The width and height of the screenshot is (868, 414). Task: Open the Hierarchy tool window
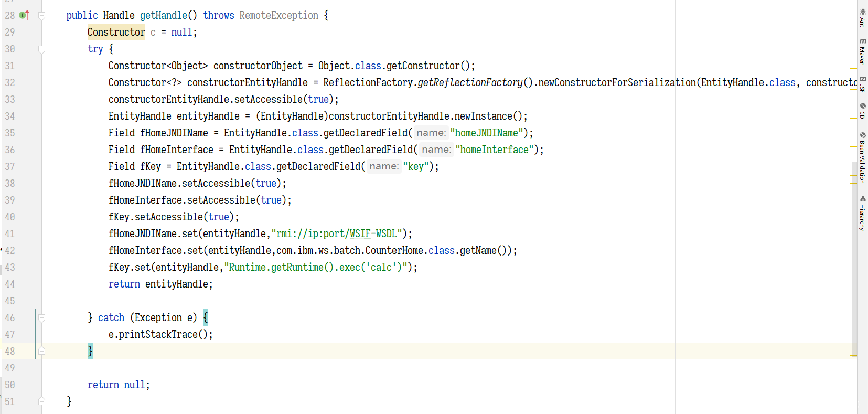[x=862, y=213]
